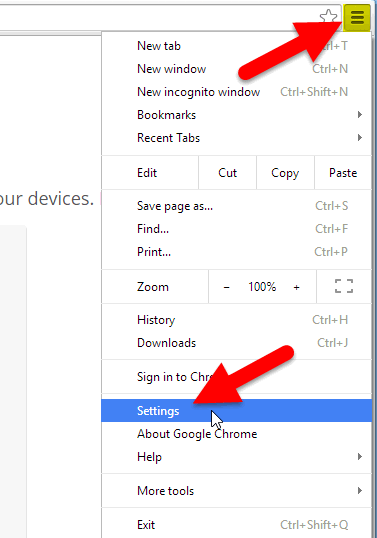Open a New window

237,69
